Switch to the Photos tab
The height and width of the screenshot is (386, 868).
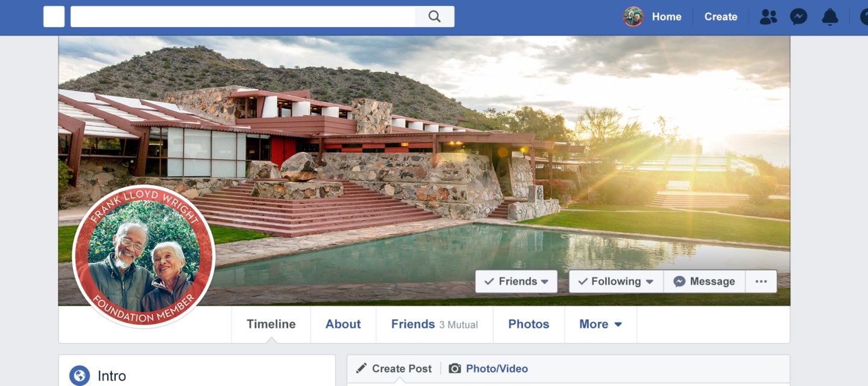pyautogui.click(x=529, y=324)
